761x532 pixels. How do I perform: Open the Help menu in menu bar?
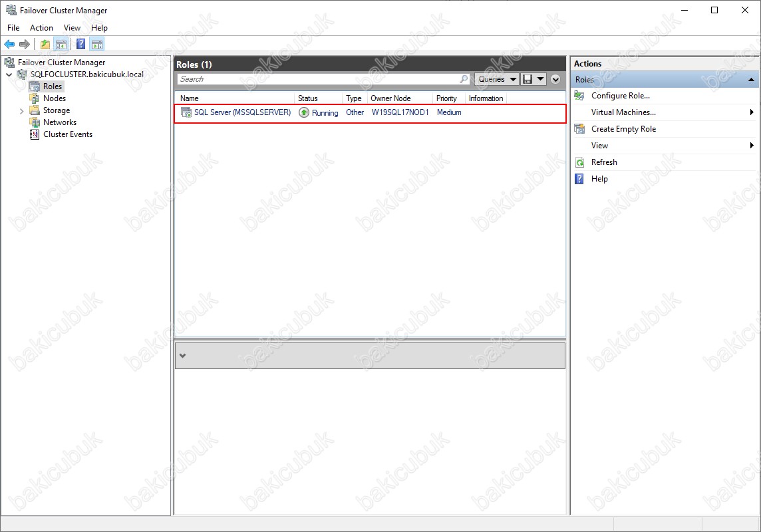[x=99, y=28]
